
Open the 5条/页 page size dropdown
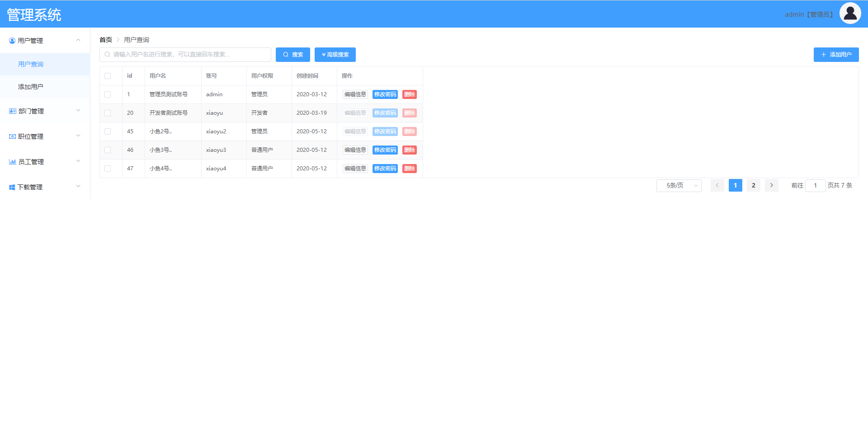pos(679,185)
